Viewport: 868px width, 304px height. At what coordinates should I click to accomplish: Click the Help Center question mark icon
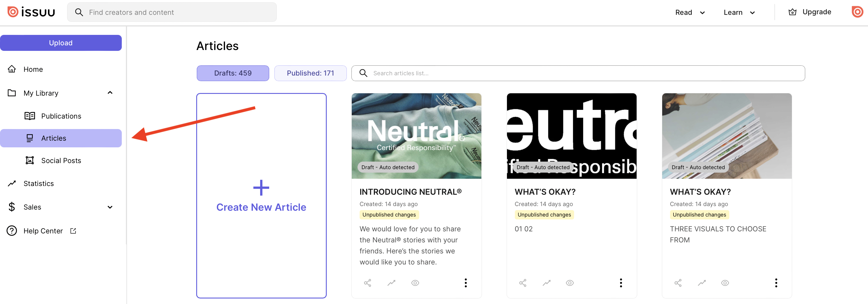point(12,231)
